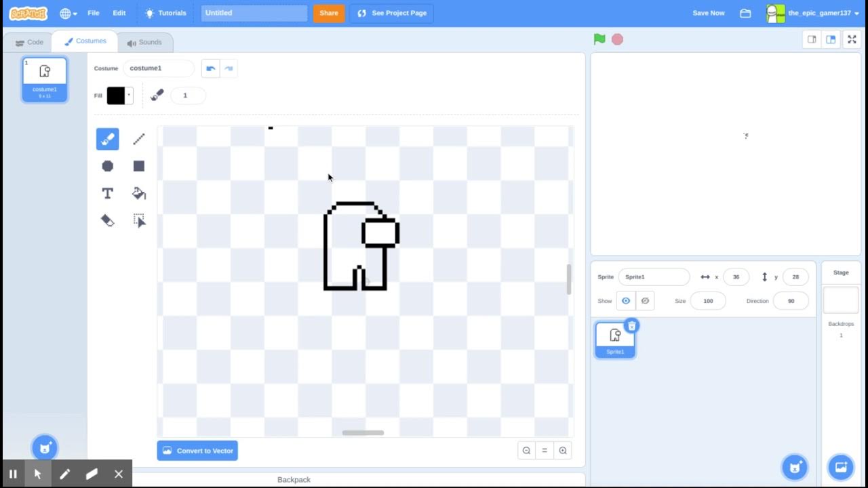Open the Edit menu

pyautogui.click(x=119, y=13)
